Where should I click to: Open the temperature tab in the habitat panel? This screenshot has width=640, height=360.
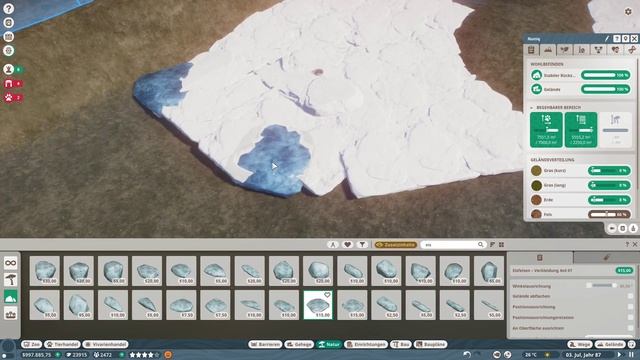click(x=582, y=50)
